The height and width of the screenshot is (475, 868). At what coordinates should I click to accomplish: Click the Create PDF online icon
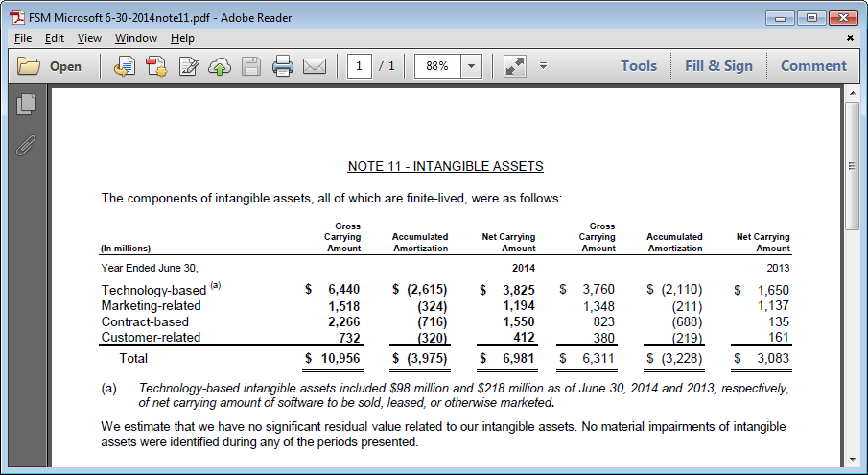point(125,66)
